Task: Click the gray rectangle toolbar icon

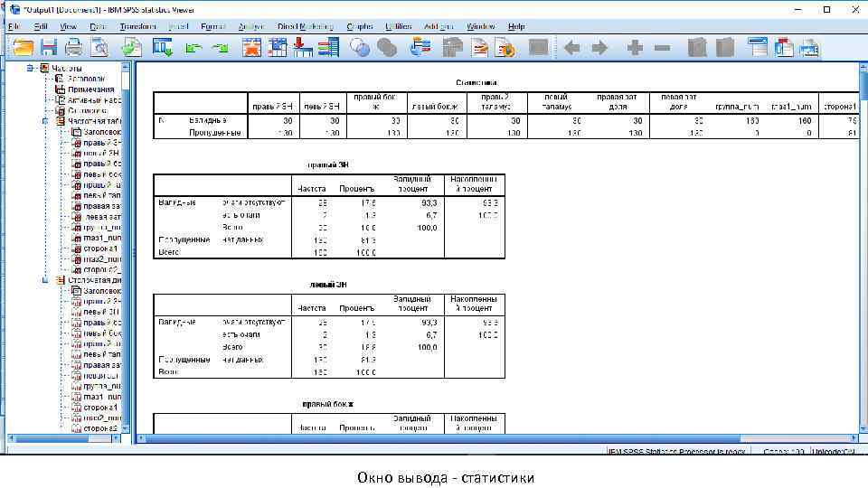Action: tap(538, 48)
